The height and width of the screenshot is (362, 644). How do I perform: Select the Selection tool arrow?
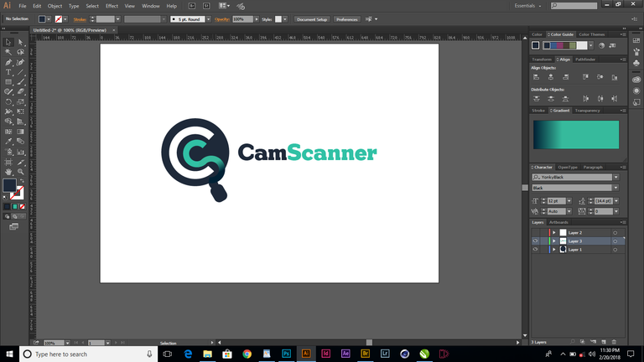click(x=8, y=42)
